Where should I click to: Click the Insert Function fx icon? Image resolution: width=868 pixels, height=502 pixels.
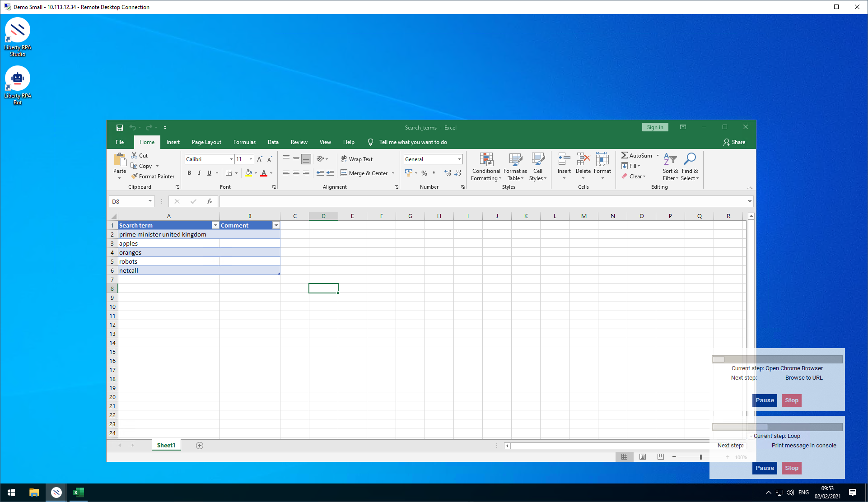[210, 201]
